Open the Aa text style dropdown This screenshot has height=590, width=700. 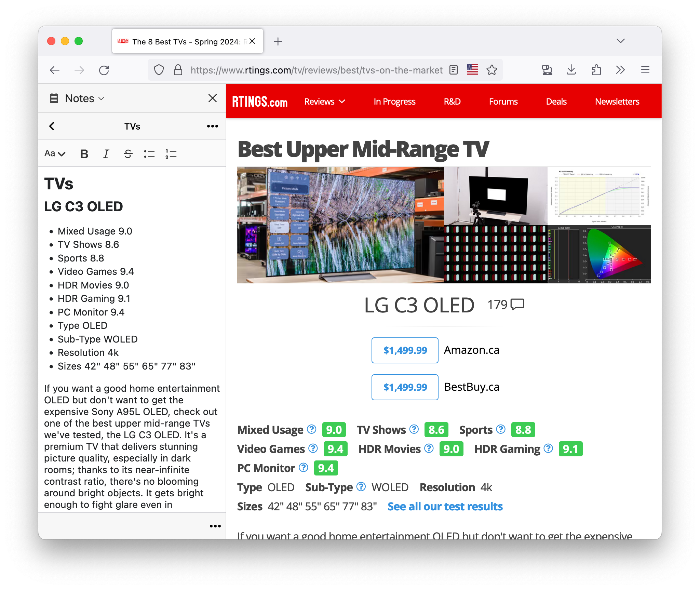pyautogui.click(x=55, y=154)
